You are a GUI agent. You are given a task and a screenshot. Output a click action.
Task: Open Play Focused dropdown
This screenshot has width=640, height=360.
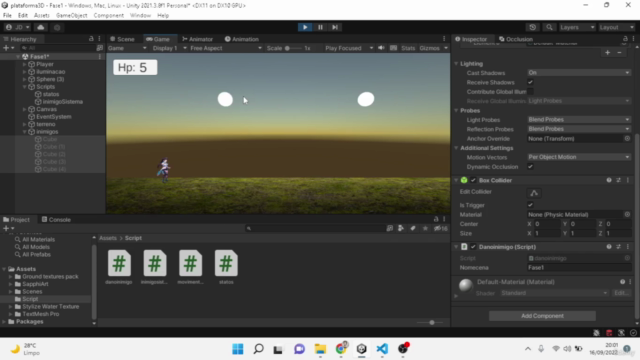pyautogui.click(x=349, y=48)
